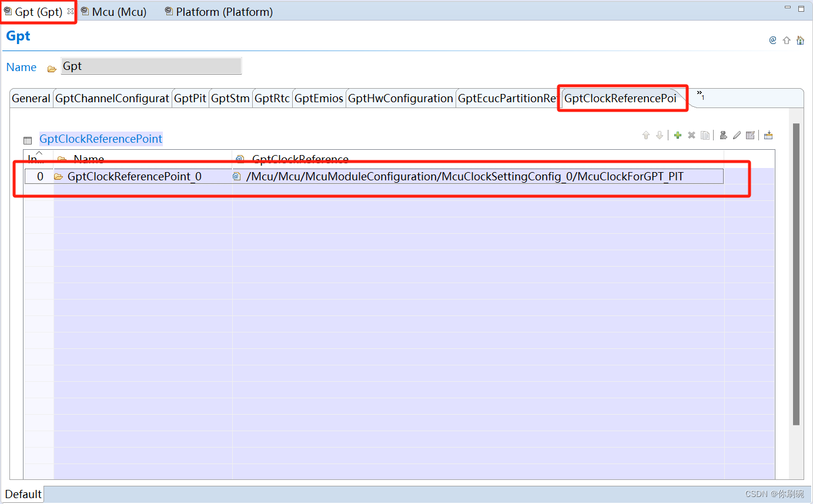The height and width of the screenshot is (504, 813).
Task: Maximize the editor pane
Action: point(801,9)
